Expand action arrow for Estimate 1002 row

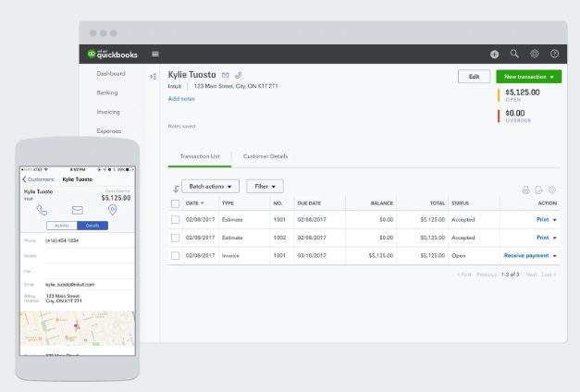point(555,238)
